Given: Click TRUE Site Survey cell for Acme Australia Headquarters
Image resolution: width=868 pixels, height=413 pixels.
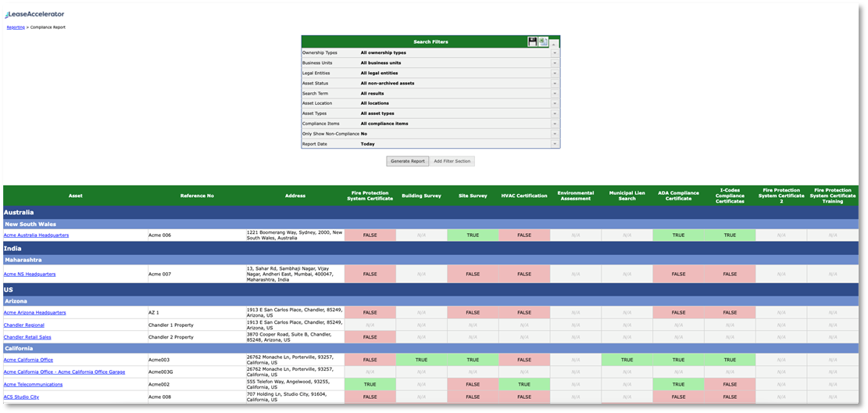Looking at the screenshot, I should click(473, 235).
